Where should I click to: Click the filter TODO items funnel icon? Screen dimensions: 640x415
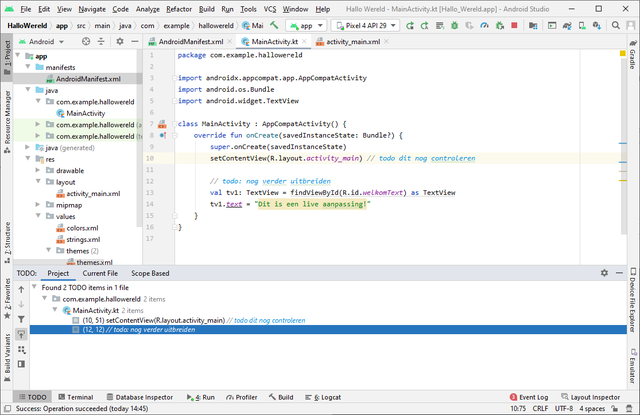(x=22, y=322)
